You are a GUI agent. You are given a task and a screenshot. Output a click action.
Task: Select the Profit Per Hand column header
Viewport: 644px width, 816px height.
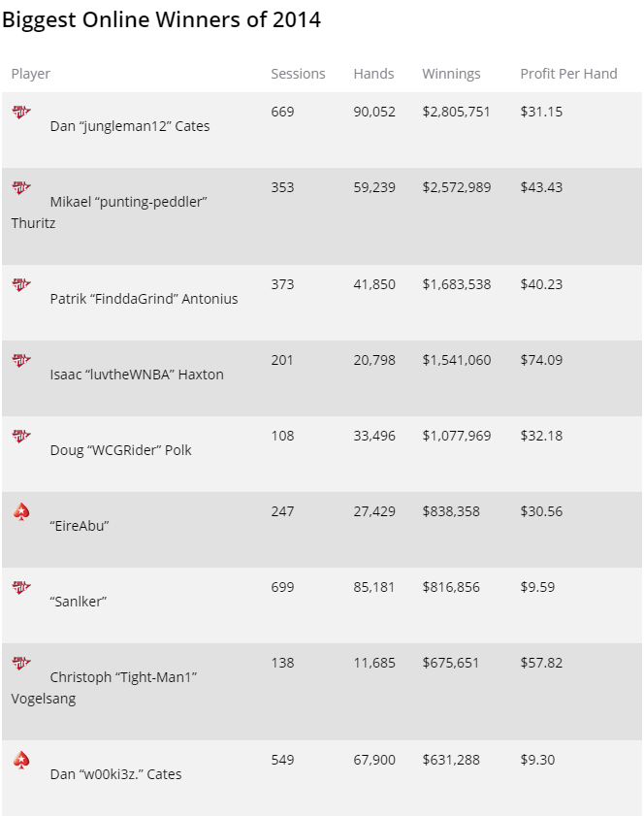tap(568, 74)
